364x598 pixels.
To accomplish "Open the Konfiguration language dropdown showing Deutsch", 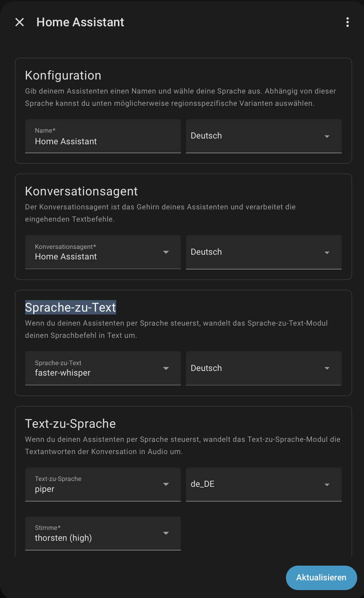I will (x=264, y=136).
